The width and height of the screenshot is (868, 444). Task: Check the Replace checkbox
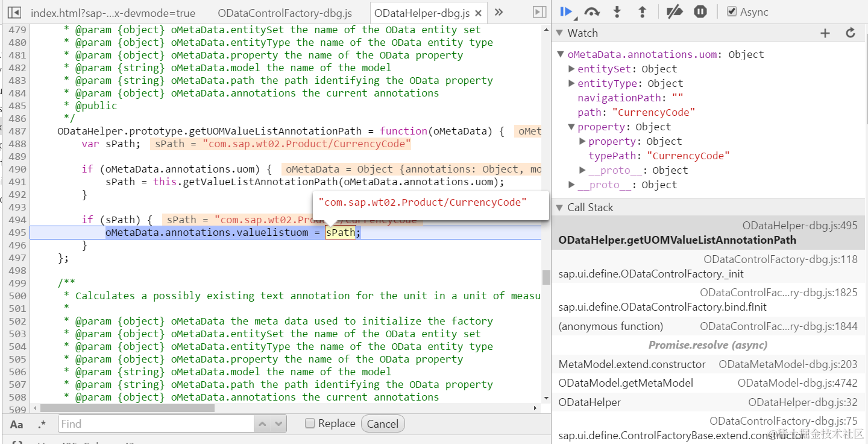click(x=310, y=423)
